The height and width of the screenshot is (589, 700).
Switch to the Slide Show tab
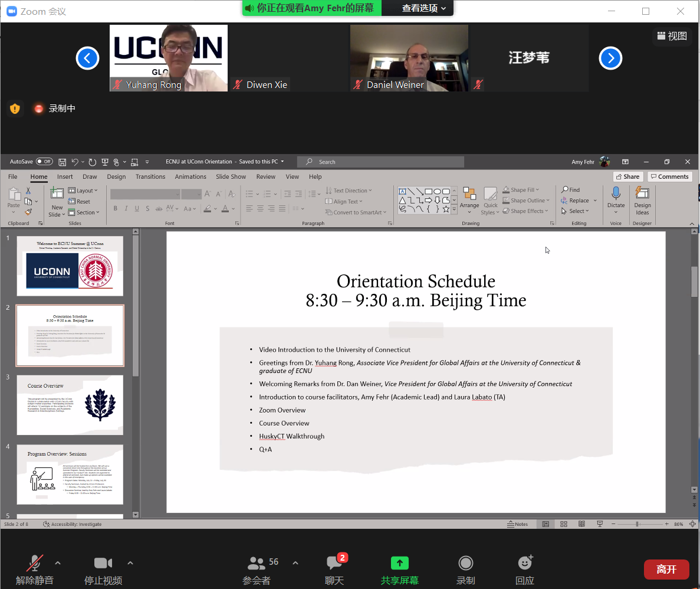(x=231, y=177)
